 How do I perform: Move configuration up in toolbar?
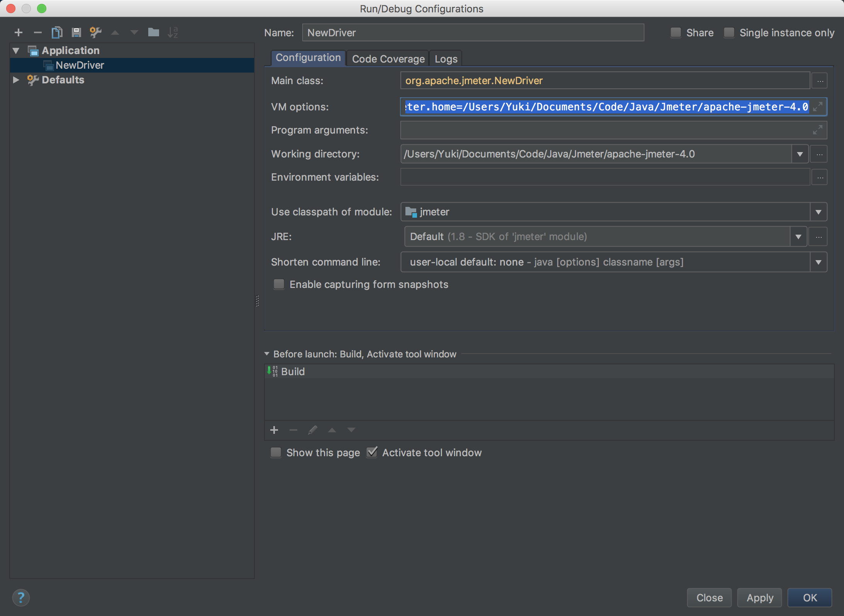coord(115,33)
